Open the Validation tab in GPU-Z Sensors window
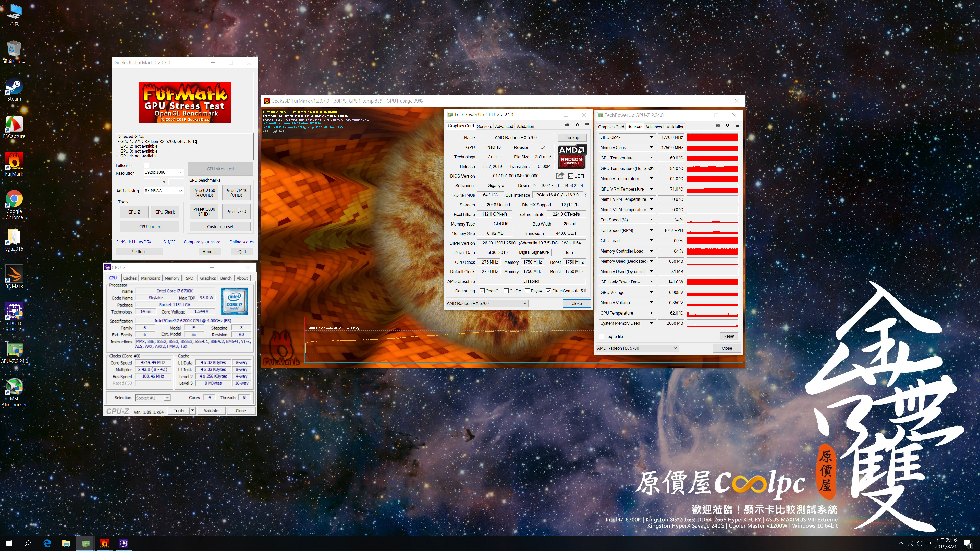 pyautogui.click(x=675, y=127)
